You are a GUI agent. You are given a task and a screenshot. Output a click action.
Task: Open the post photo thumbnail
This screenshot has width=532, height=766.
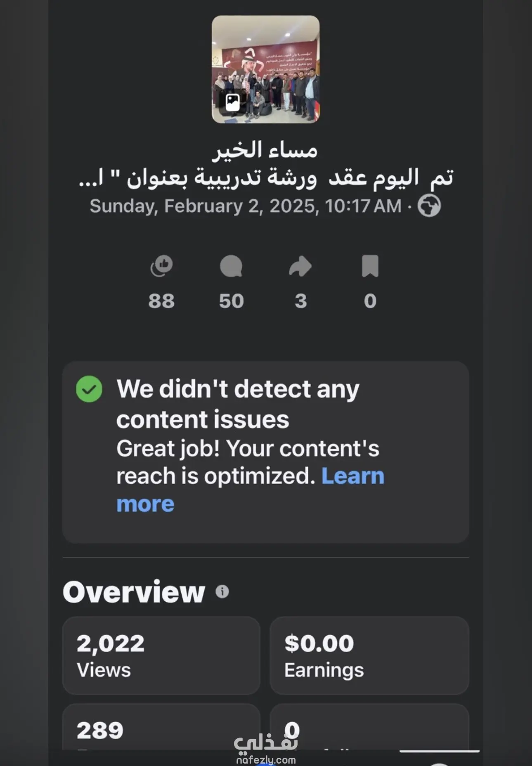266,69
